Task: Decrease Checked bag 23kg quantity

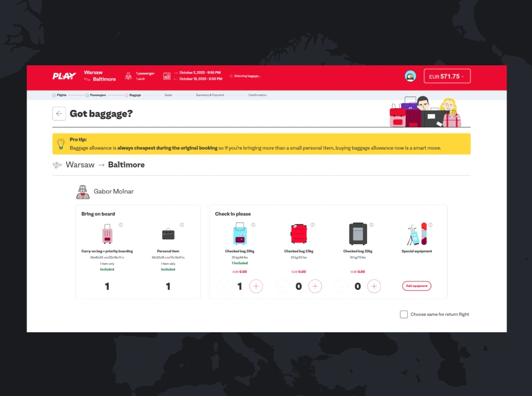Action: pyautogui.click(x=282, y=286)
